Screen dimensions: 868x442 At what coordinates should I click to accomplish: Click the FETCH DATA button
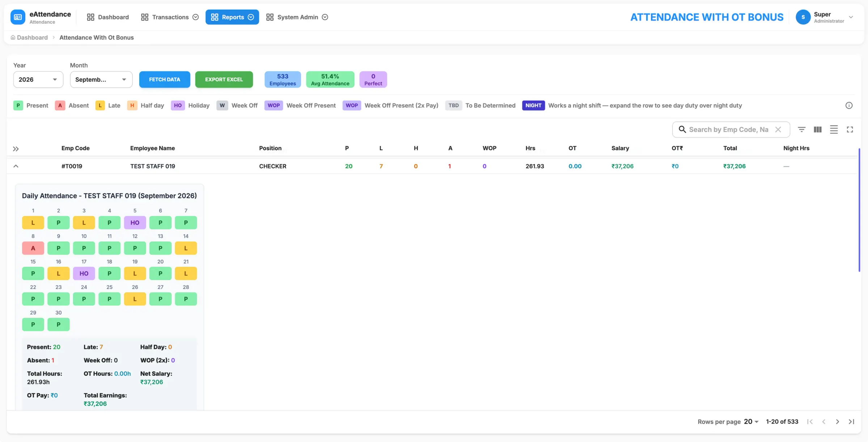click(165, 80)
